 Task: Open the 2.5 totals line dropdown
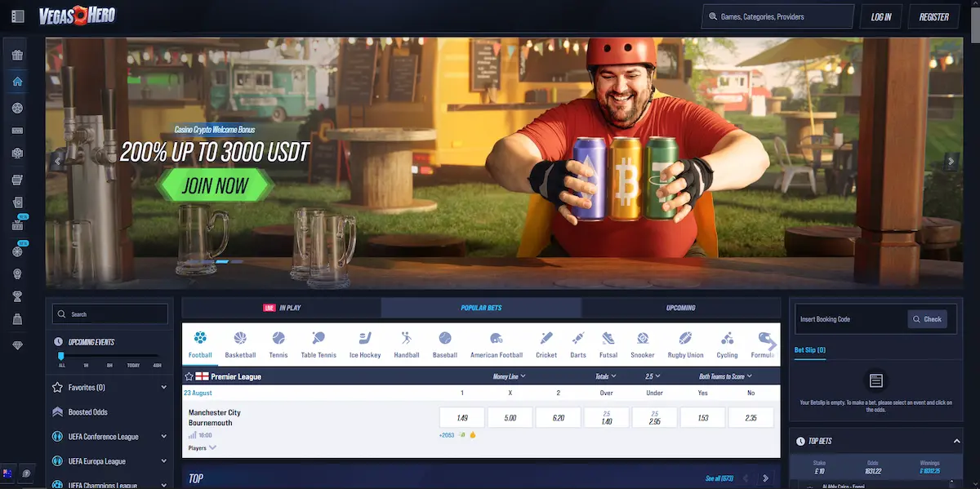654,377
